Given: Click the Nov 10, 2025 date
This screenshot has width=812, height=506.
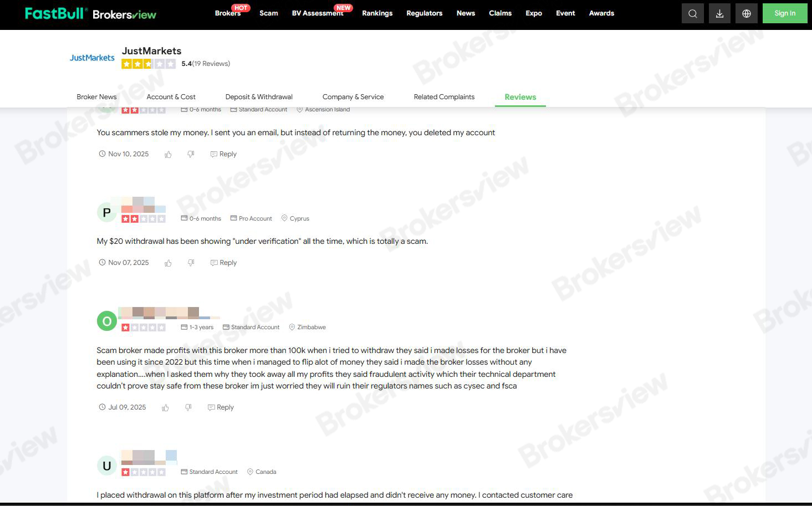Looking at the screenshot, I should pos(129,154).
